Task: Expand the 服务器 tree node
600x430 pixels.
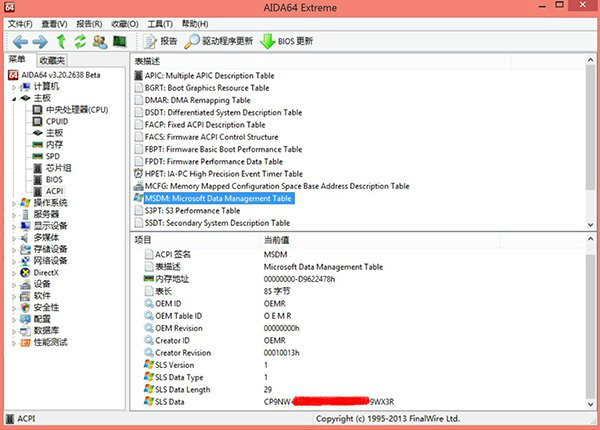Action: (14, 215)
